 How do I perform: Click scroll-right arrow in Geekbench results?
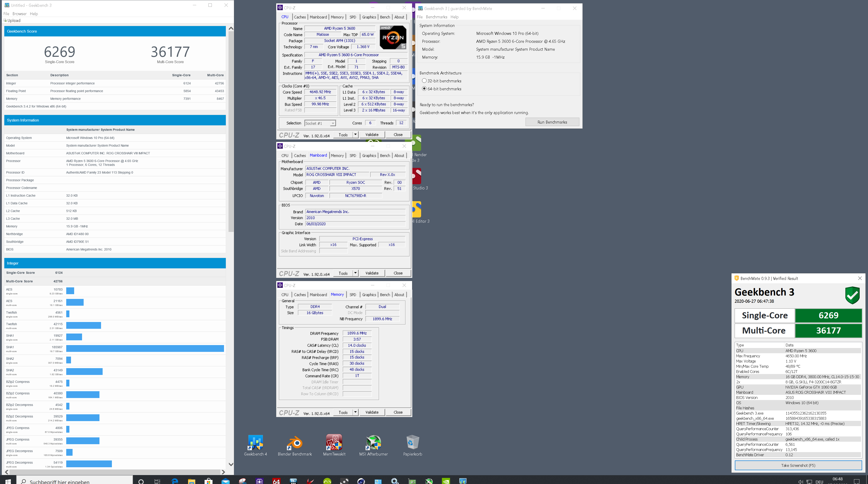223,472
